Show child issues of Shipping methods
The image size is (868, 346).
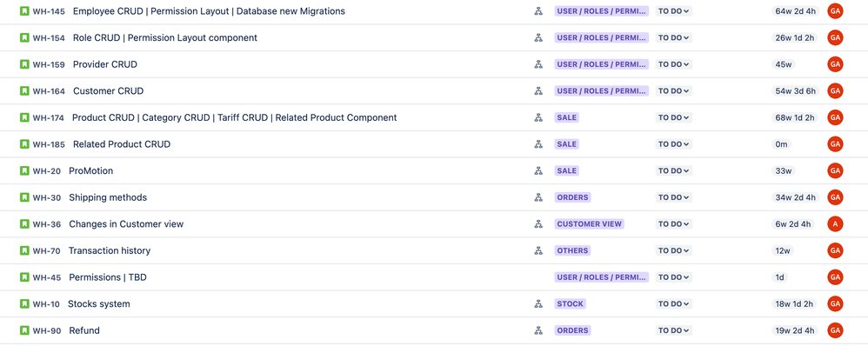click(x=538, y=197)
